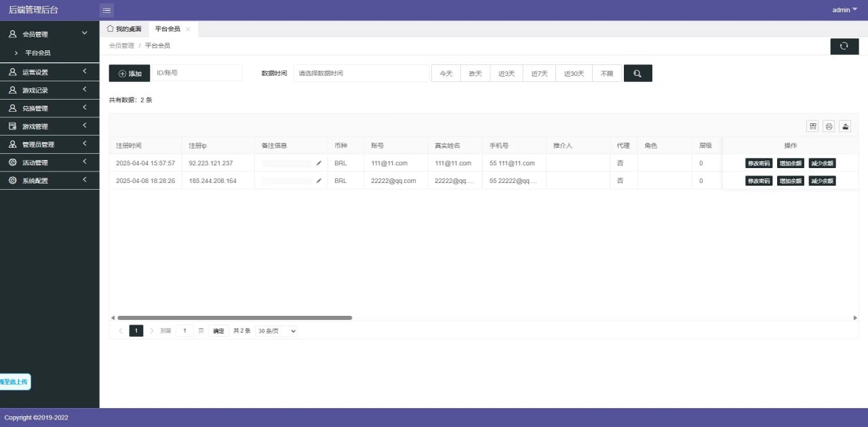Click the 请选择数据时间 date input field

[361, 73]
